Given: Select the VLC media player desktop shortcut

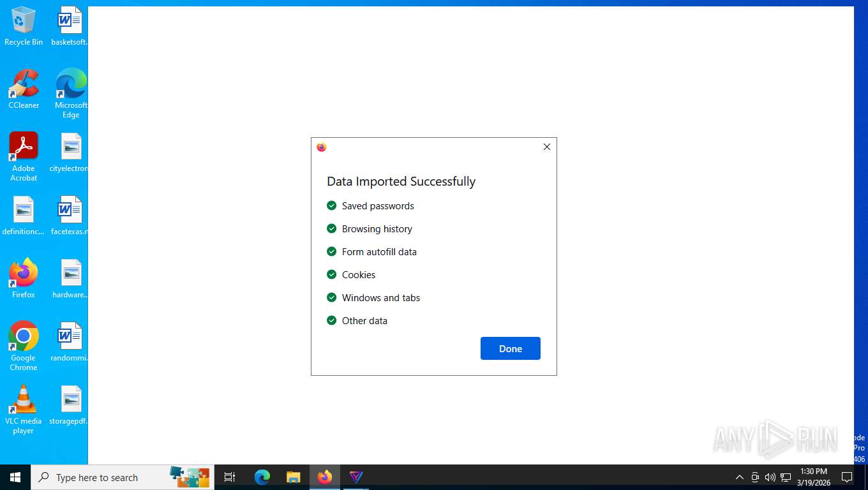Looking at the screenshot, I should click(24, 410).
